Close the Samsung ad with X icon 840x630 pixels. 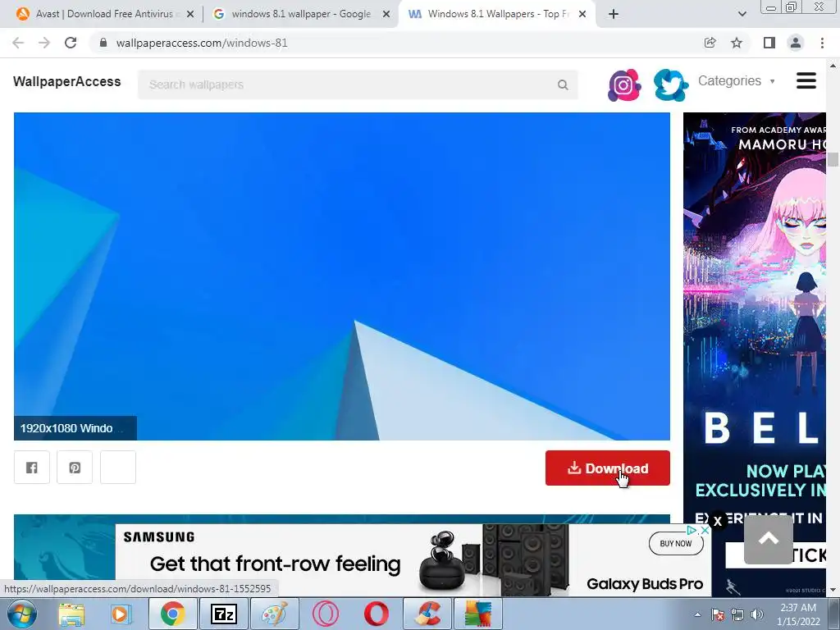pos(705,531)
